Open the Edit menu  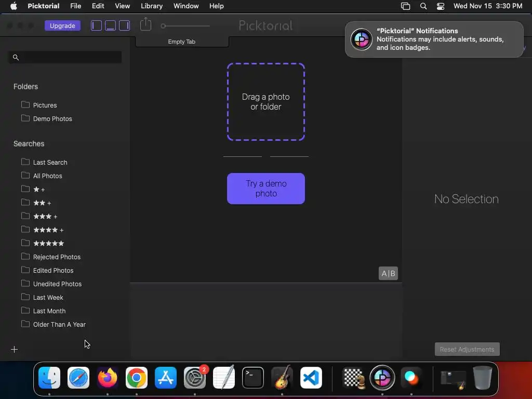click(x=98, y=6)
